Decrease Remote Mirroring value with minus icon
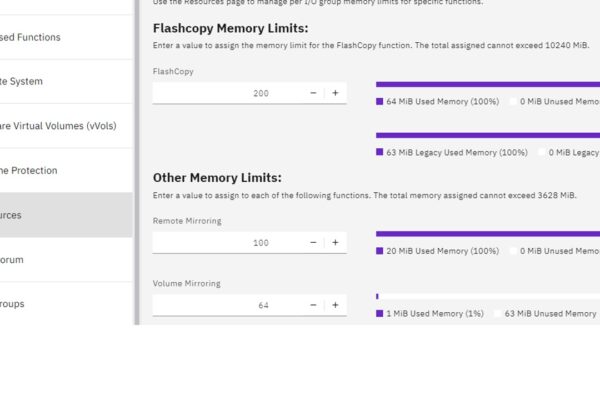 pos(313,243)
